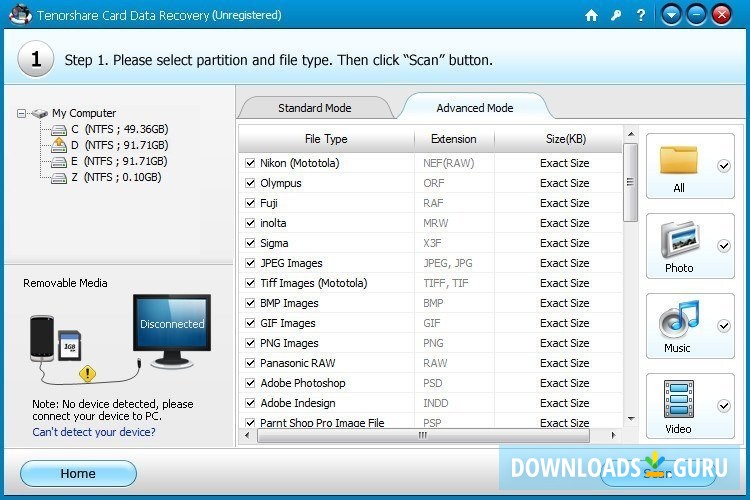The image size is (750, 500).
Task: Toggle the check mark next to Photo
Action: click(724, 246)
